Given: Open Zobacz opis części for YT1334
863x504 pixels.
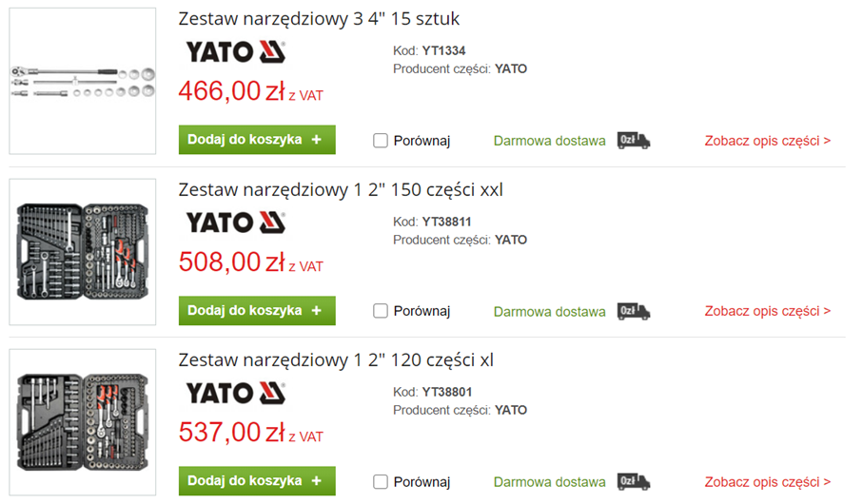Looking at the screenshot, I should click(767, 141).
